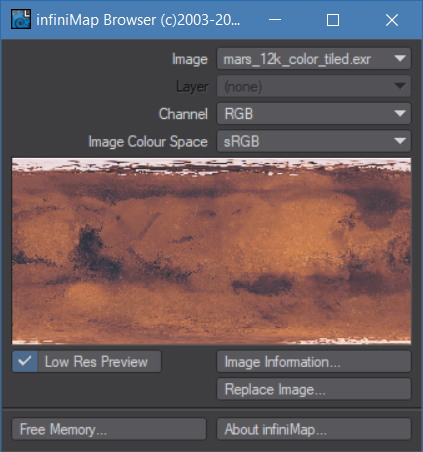
Task: Click the infiniMap Browser title bar text
Action: [138, 20]
